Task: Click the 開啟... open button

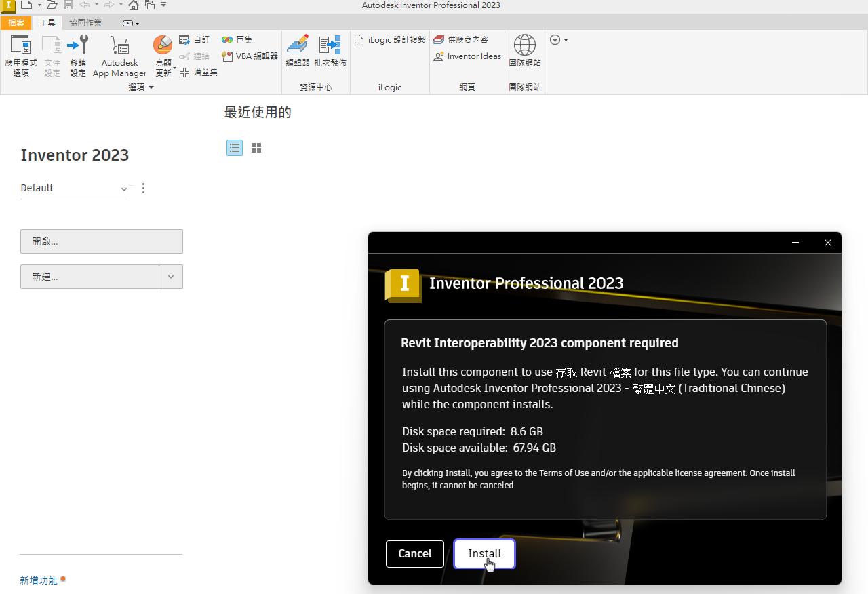Action: (x=102, y=241)
